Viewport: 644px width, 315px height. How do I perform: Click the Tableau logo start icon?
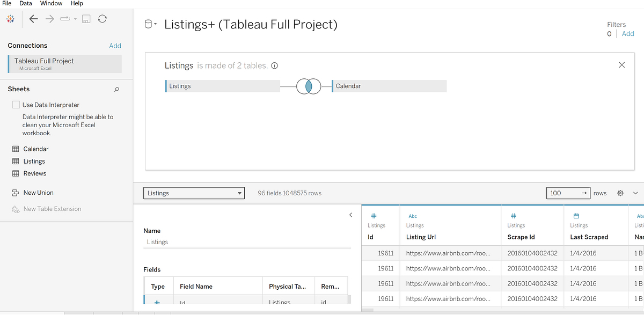pyautogui.click(x=10, y=19)
